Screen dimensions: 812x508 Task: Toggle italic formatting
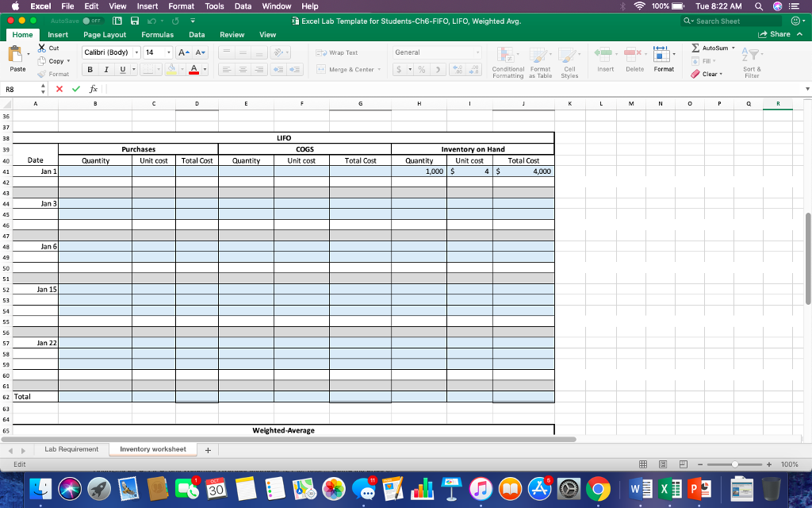pos(105,70)
